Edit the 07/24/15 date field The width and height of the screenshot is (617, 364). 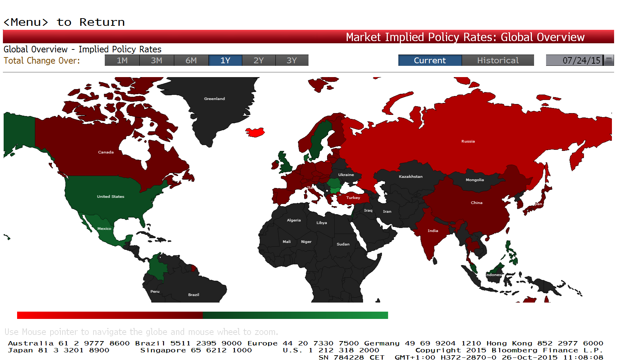[x=574, y=60]
